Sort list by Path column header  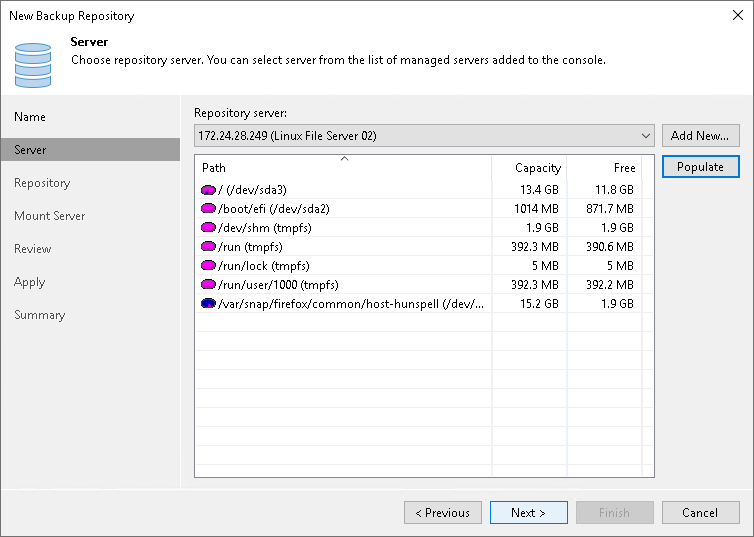342,168
